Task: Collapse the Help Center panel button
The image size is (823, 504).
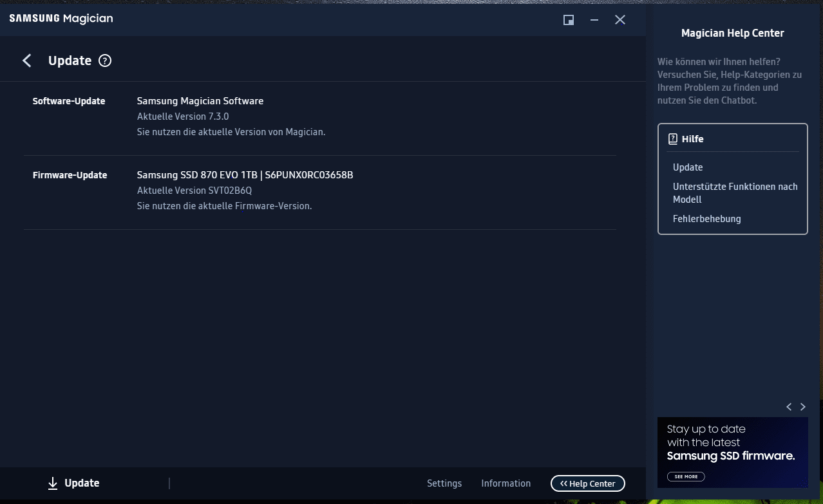Action: (x=588, y=483)
